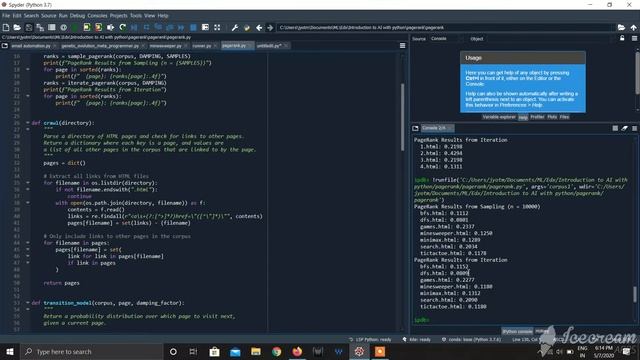Screen dimensions: 640x360
Task: Open PYTHONPATH manager icon
Action: point(247,27)
